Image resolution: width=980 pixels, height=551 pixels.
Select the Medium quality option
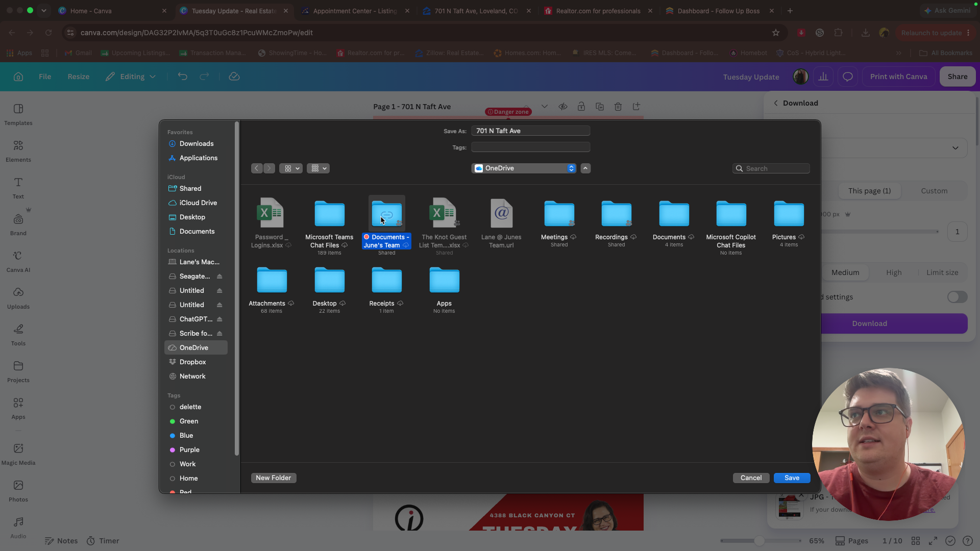point(845,272)
